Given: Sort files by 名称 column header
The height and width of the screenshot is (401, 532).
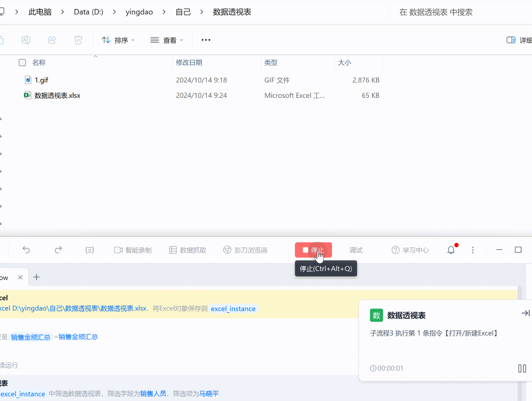Looking at the screenshot, I should [39, 63].
